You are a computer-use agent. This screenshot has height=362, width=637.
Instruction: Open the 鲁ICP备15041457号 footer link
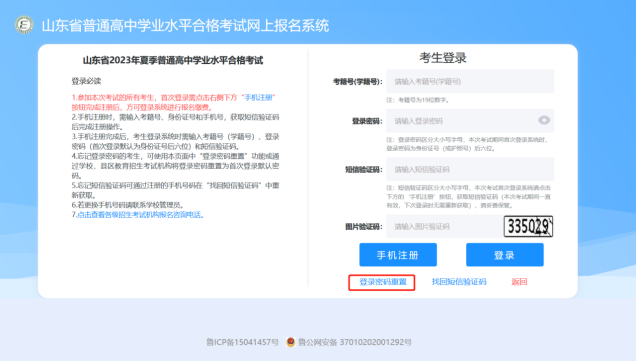(x=242, y=342)
